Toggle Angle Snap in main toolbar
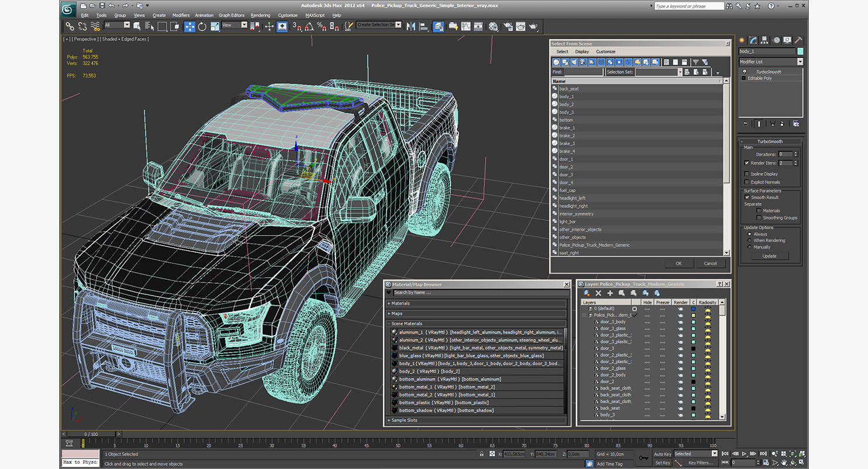 [308, 26]
